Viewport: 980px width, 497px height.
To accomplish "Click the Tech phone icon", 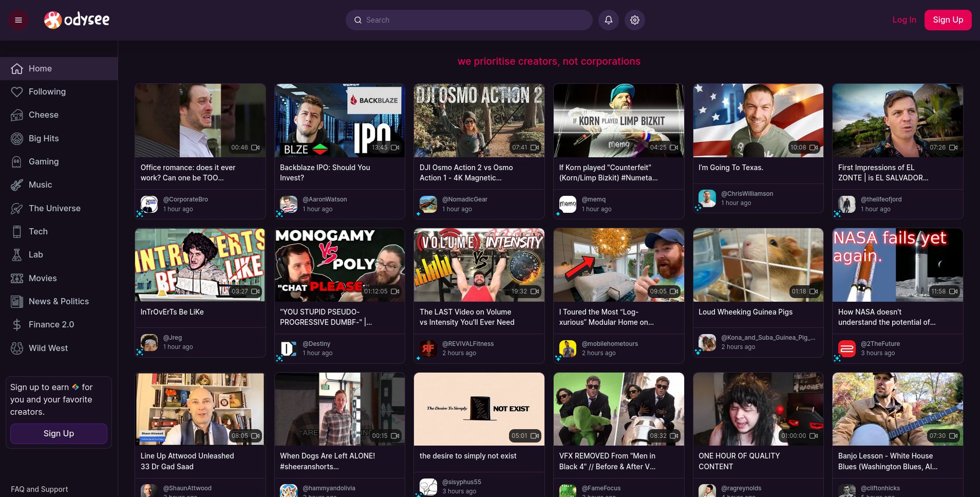I will (x=17, y=231).
